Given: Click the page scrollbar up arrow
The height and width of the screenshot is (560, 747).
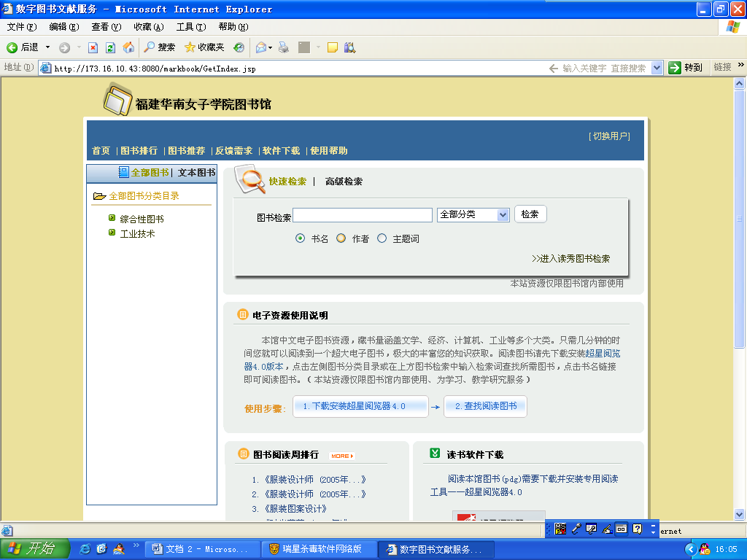Looking at the screenshot, I should click(x=740, y=83).
